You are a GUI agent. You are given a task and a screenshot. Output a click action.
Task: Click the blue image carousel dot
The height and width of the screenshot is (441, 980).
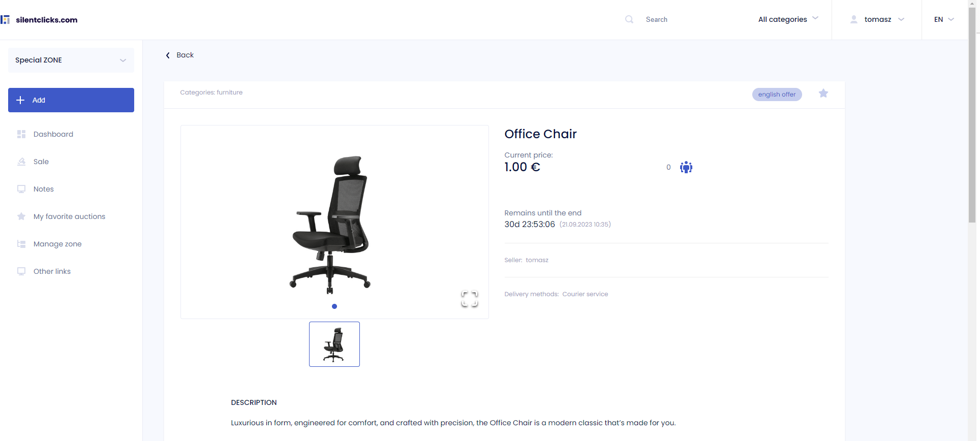(x=334, y=306)
